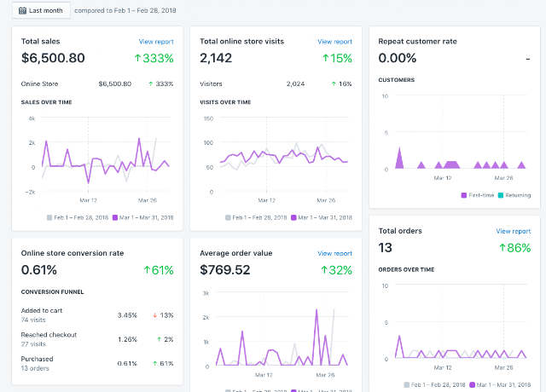Click the SALES OVER TIME heading
This screenshot has width=546, height=392.
tap(46, 102)
